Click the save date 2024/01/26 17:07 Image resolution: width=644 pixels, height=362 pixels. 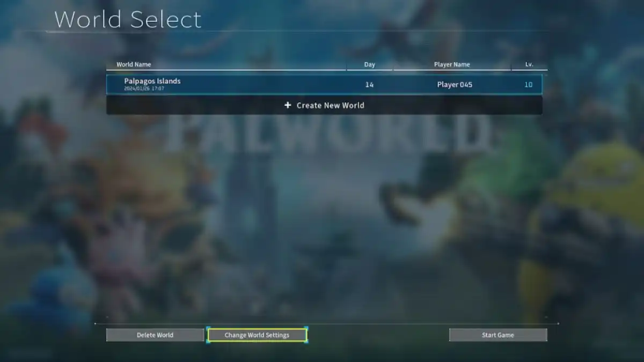tap(144, 88)
